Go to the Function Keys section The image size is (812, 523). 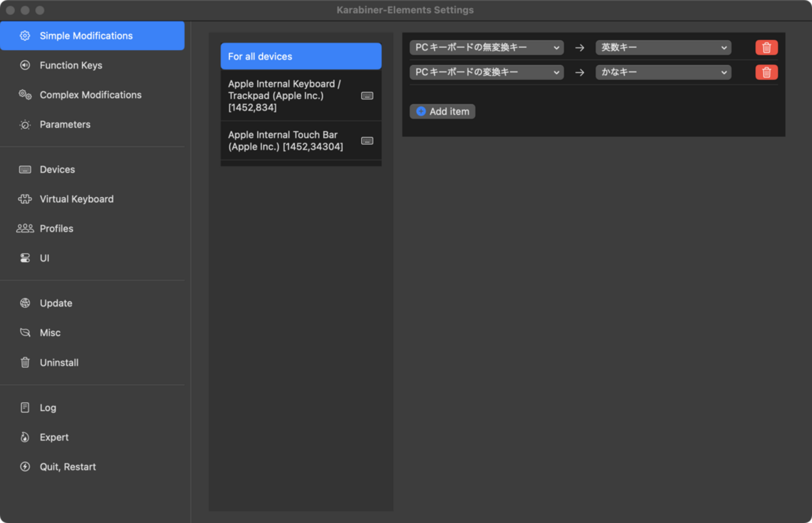[93, 65]
